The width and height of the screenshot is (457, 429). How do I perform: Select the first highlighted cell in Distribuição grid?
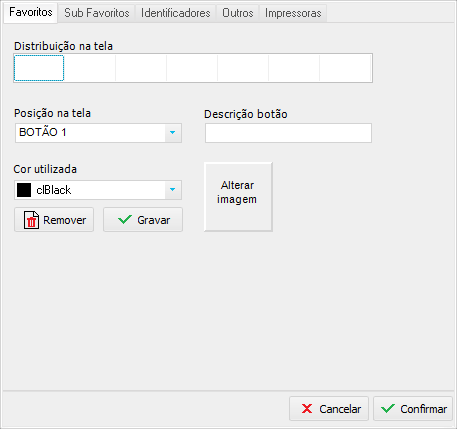point(39,68)
